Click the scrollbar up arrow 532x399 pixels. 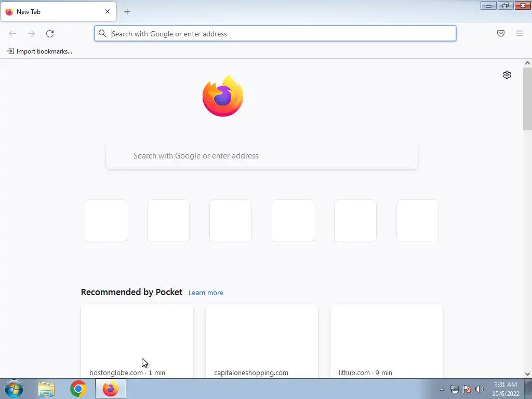click(x=527, y=63)
